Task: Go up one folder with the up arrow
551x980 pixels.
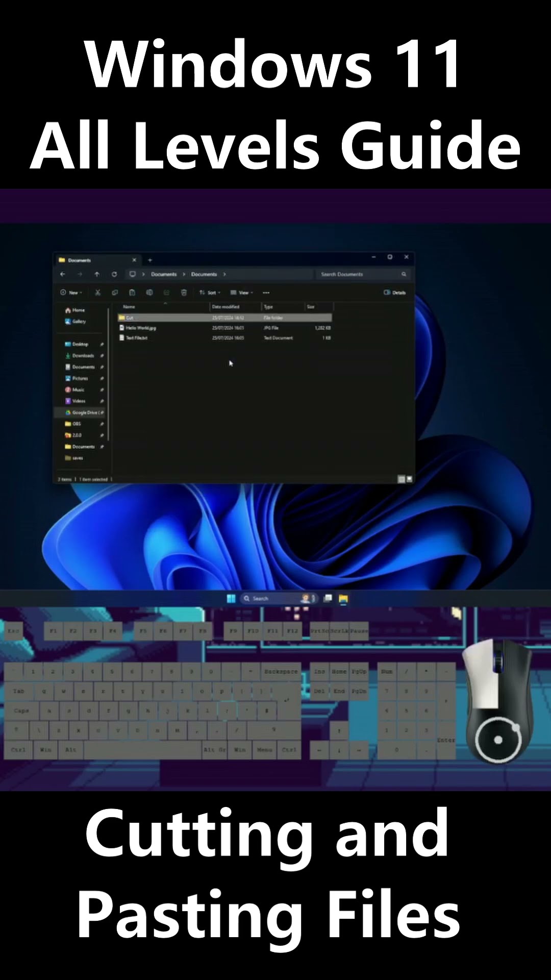Action: (97, 274)
